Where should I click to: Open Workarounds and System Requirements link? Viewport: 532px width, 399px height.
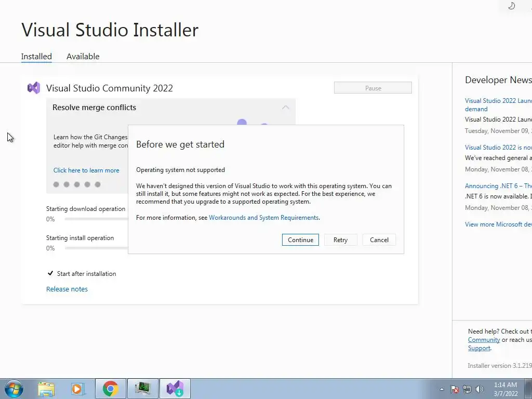pyautogui.click(x=263, y=218)
